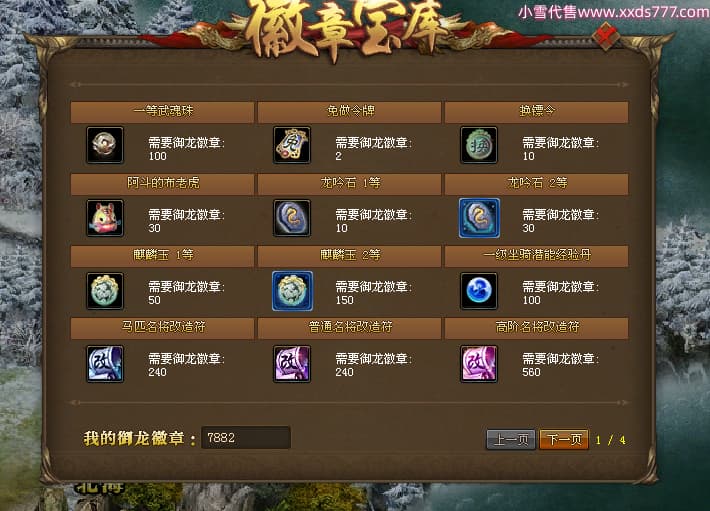Click the highlighted 龙吟石 2等 icon

[479, 218]
